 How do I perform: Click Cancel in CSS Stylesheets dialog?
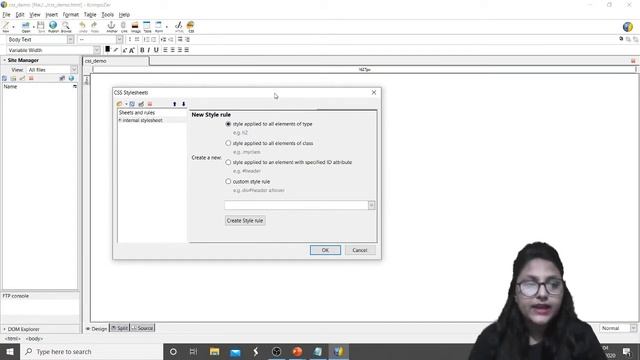click(360, 250)
